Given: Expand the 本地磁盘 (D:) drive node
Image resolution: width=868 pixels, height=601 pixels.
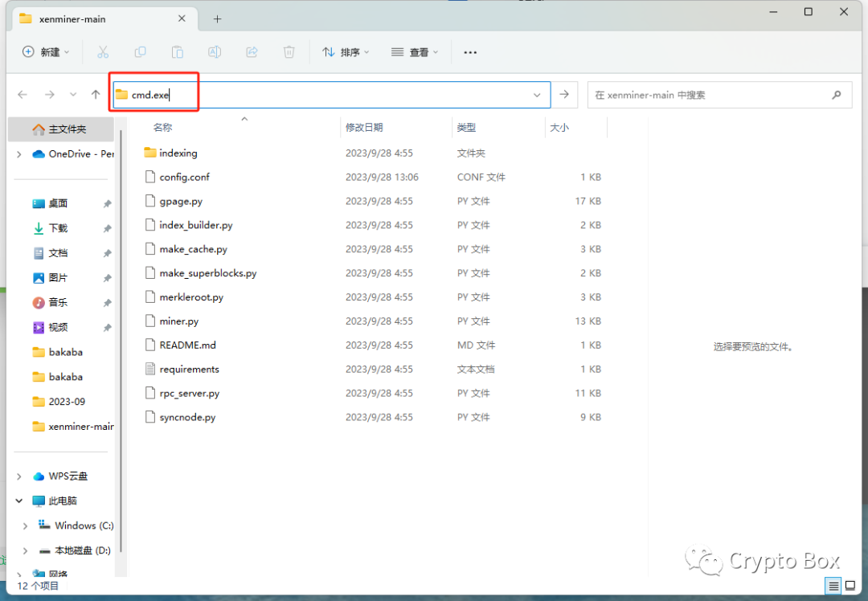Looking at the screenshot, I should 25,550.
